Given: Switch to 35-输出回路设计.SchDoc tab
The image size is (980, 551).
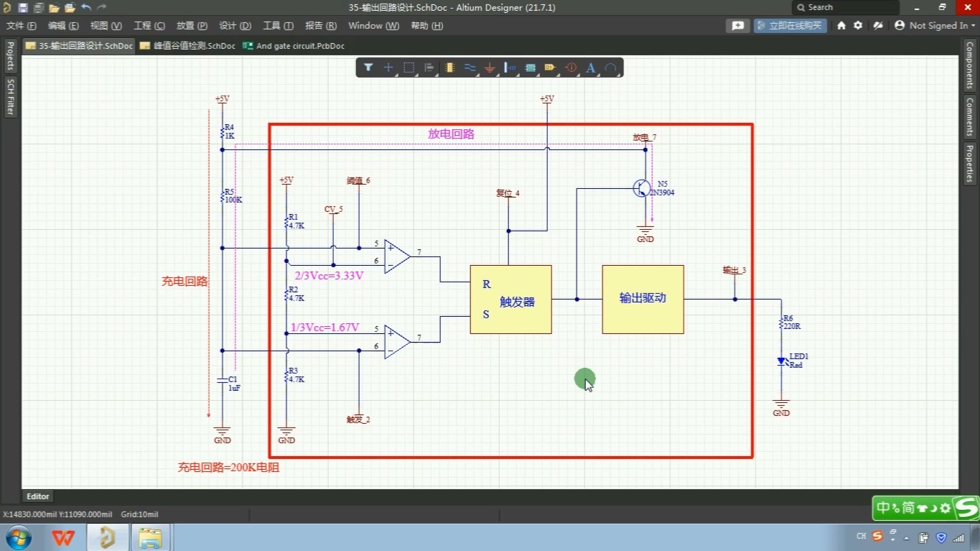Looking at the screenshot, I should pos(79,45).
